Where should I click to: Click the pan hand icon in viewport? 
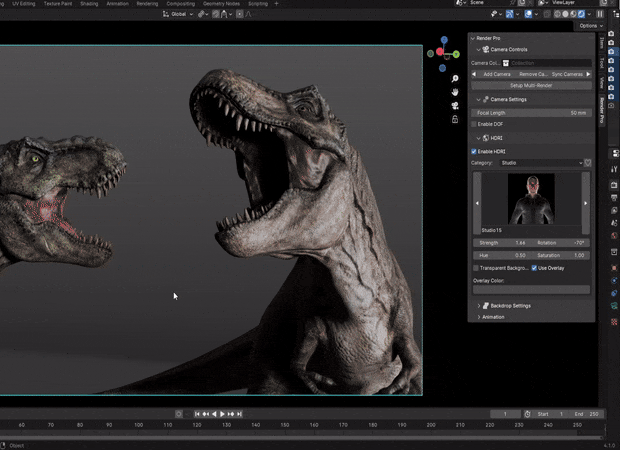coord(455,91)
